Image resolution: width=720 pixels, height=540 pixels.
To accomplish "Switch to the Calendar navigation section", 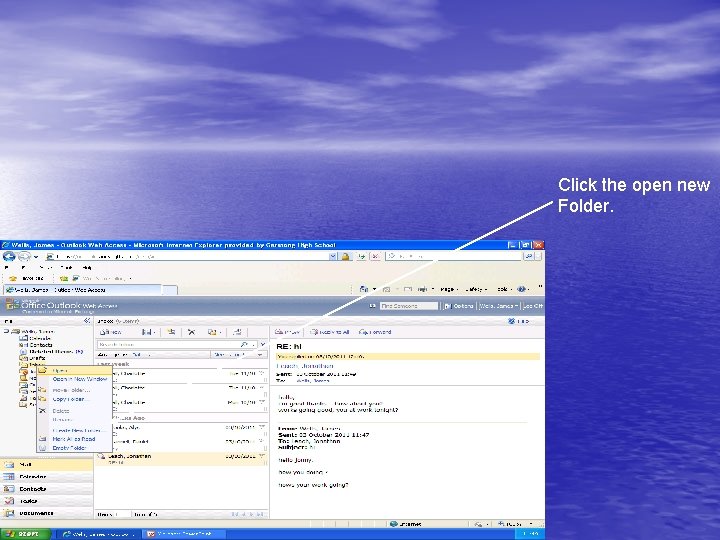I will tap(46, 477).
